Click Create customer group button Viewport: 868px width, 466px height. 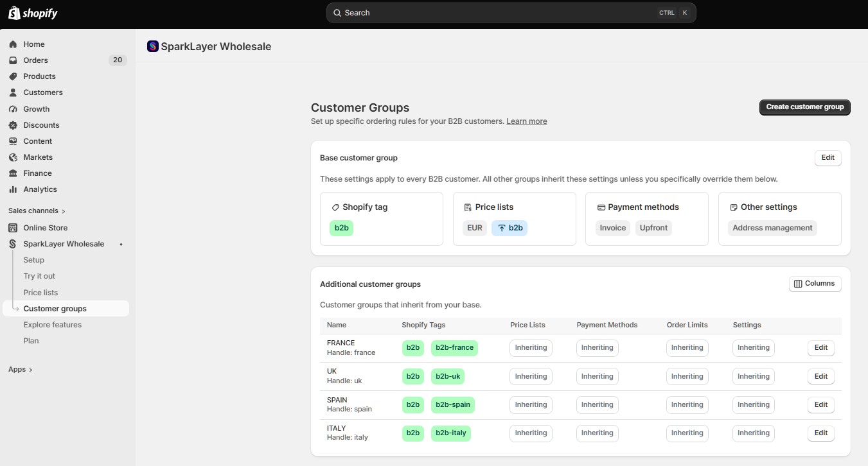coord(805,107)
